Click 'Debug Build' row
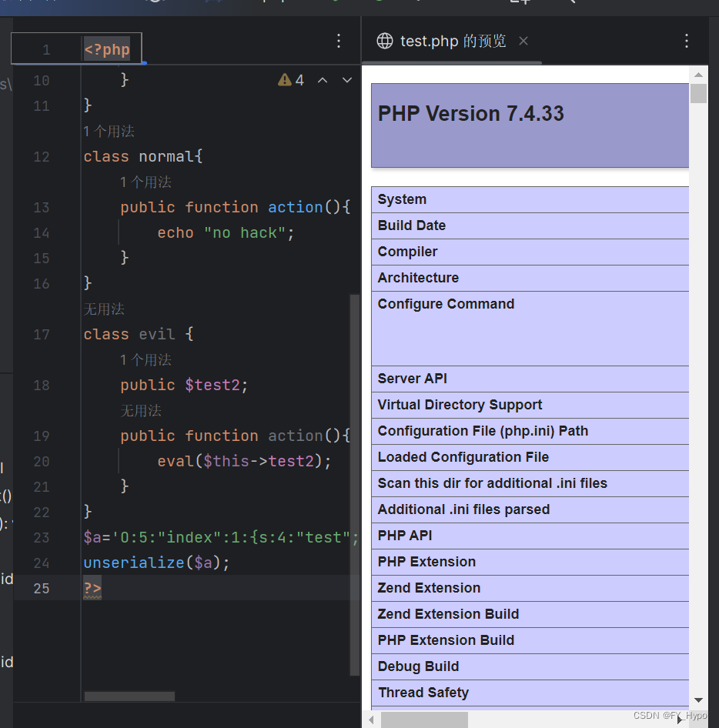Screen dimensions: 719x728 (530, 666)
